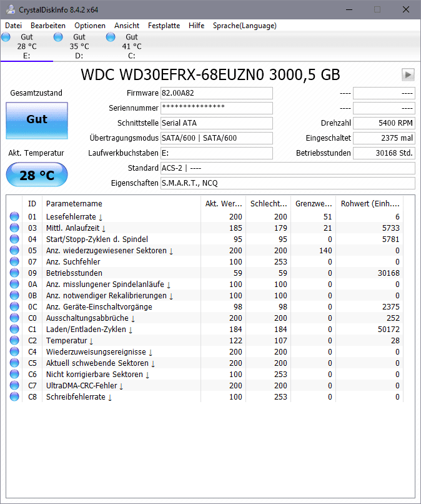The image size is (421, 504).
Task: Click the blue status orb for drive C:
Action: point(111,37)
